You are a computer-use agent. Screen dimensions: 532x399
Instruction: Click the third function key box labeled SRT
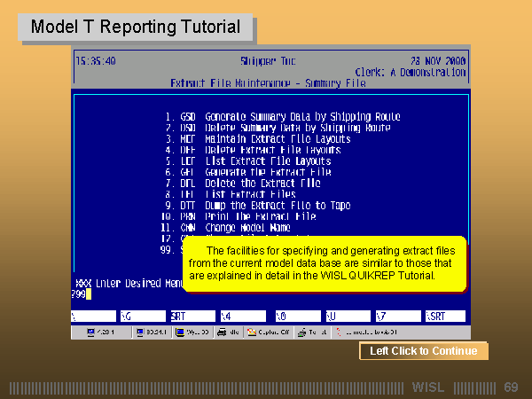point(193,317)
